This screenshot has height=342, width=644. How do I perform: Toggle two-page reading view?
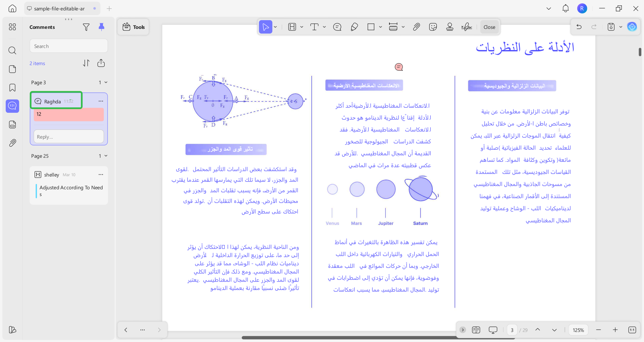click(476, 330)
